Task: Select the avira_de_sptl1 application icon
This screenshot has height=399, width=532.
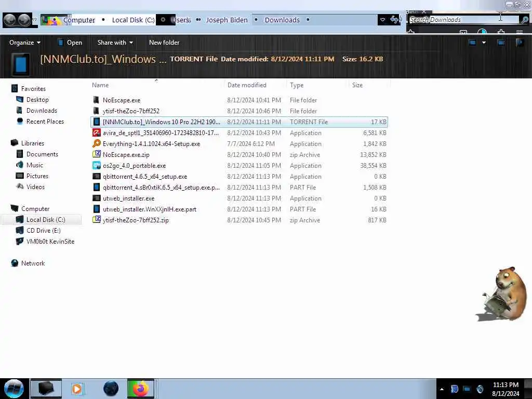Action: coord(96,132)
